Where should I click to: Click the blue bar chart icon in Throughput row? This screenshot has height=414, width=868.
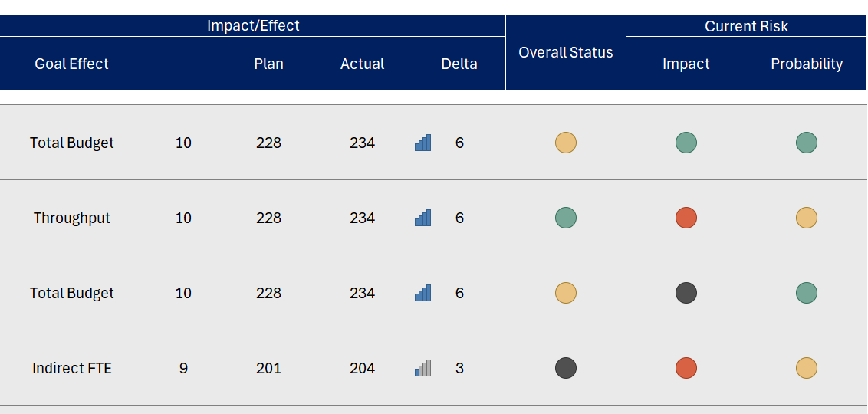[422, 218]
